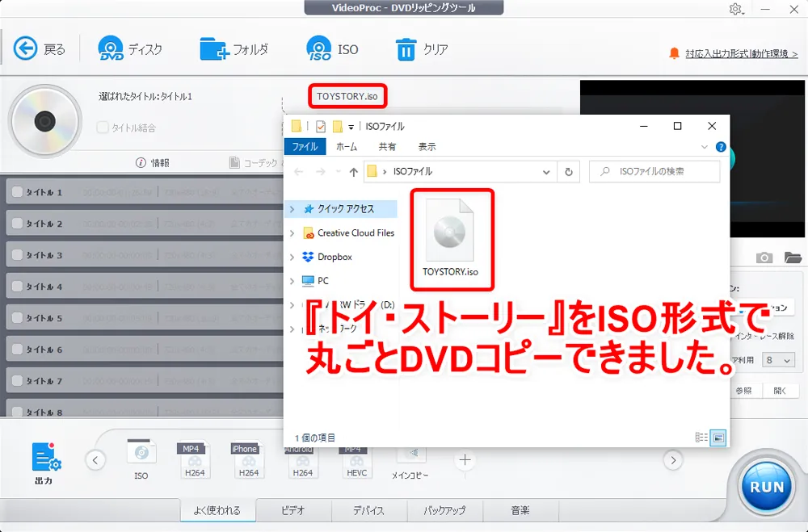Open the CPU core count dropdown showing 8
808x532 pixels.
[x=778, y=360]
